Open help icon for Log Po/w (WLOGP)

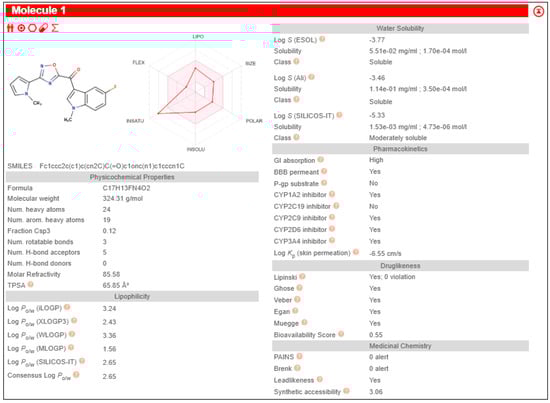(x=72, y=334)
